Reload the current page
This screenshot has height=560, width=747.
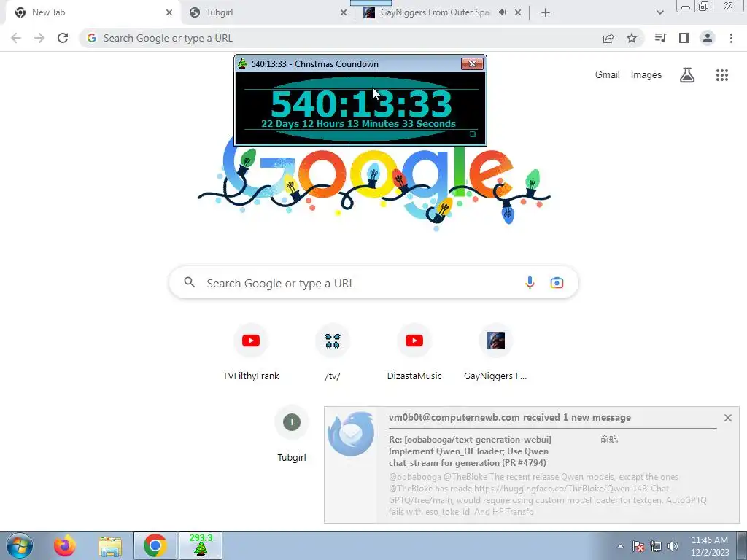(63, 38)
